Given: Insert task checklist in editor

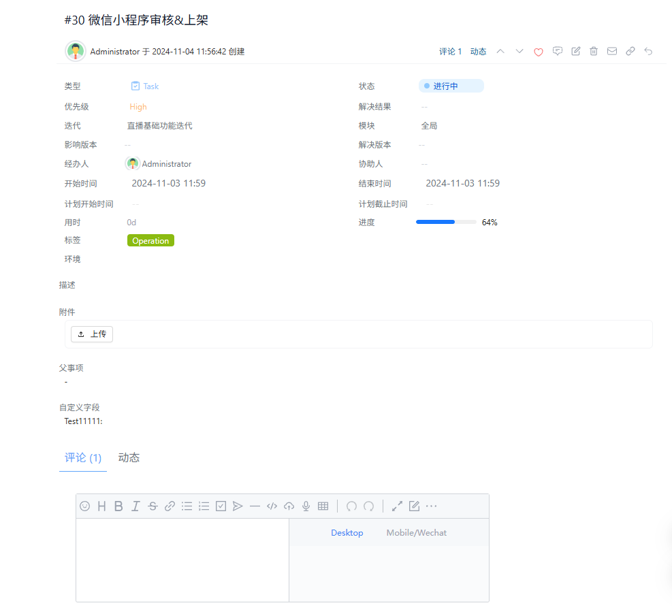Looking at the screenshot, I should [x=221, y=506].
